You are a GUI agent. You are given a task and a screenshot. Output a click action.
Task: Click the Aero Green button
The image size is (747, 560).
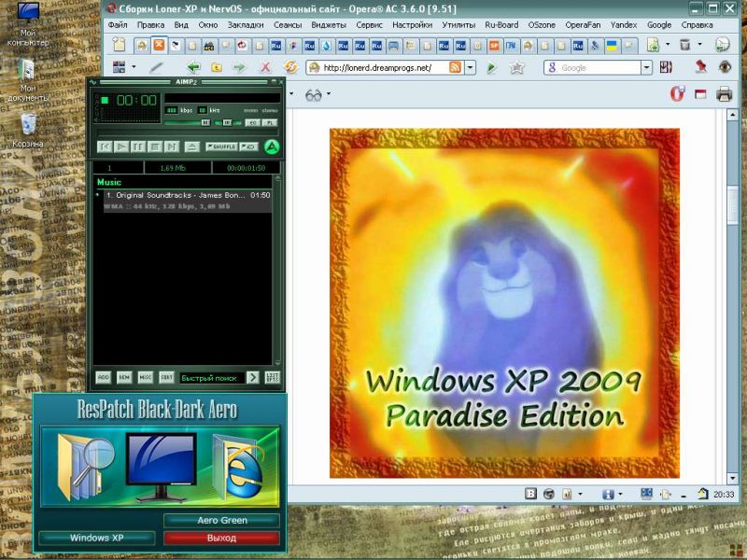221,520
